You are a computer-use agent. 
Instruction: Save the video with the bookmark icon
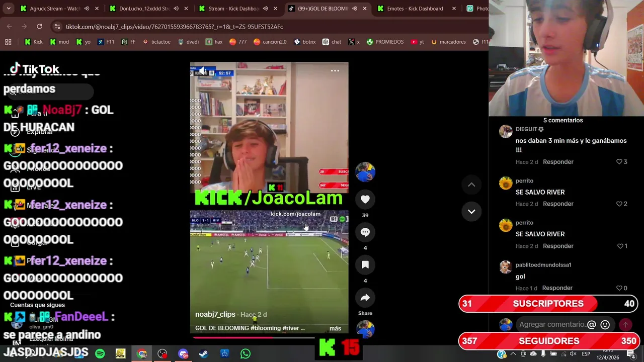click(x=365, y=264)
